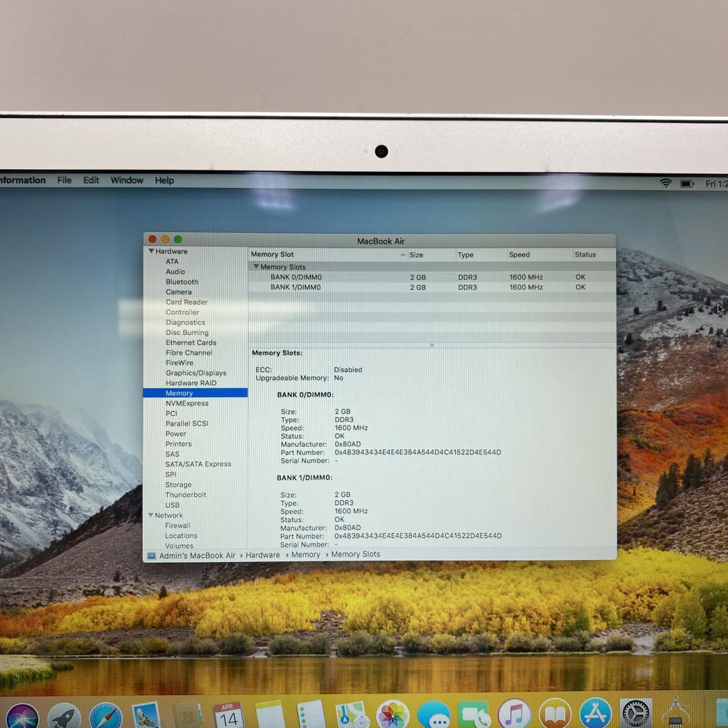Open Photos app in dock
Screen dimensions: 728x728
point(393,715)
